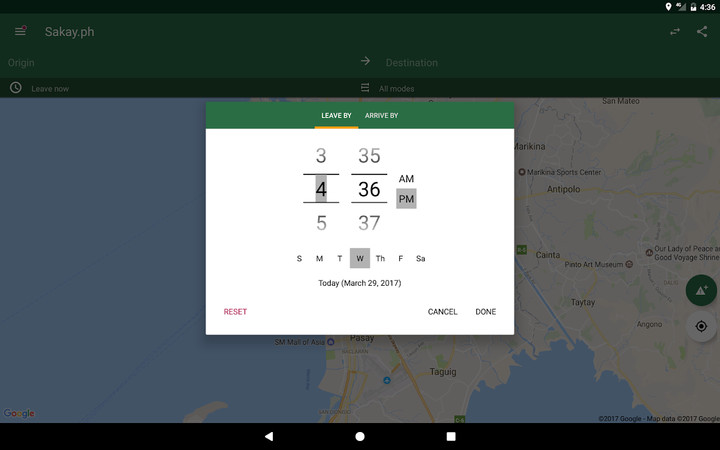Click the arrow between Origin and Destination
The width and height of the screenshot is (720, 450).
366,61
